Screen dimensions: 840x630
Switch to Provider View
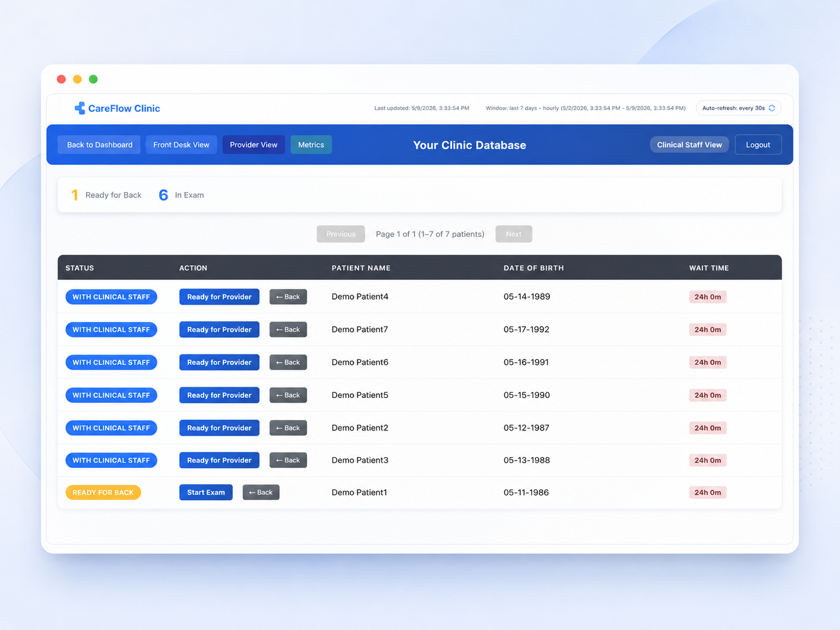coord(254,144)
